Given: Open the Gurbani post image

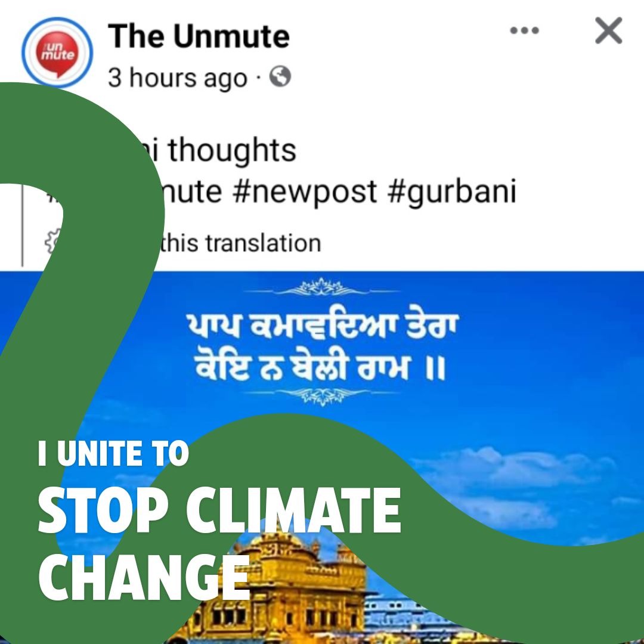Looking at the screenshot, I should click(x=322, y=457).
